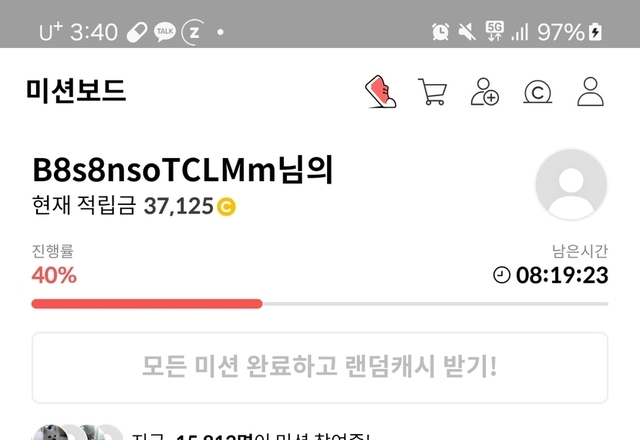This screenshot has height=440, width=640.
Task: Open the user profile icon in header
Action: [590, 91]
